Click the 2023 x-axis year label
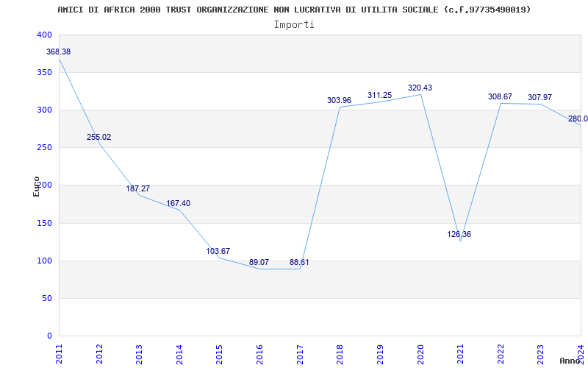588x368 pixels. (541, 354)
